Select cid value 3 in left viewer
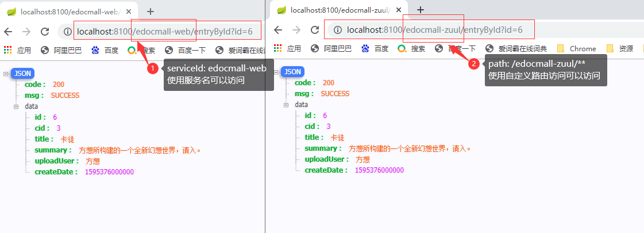This screenshot has height=233, width=644. [59, 128]
